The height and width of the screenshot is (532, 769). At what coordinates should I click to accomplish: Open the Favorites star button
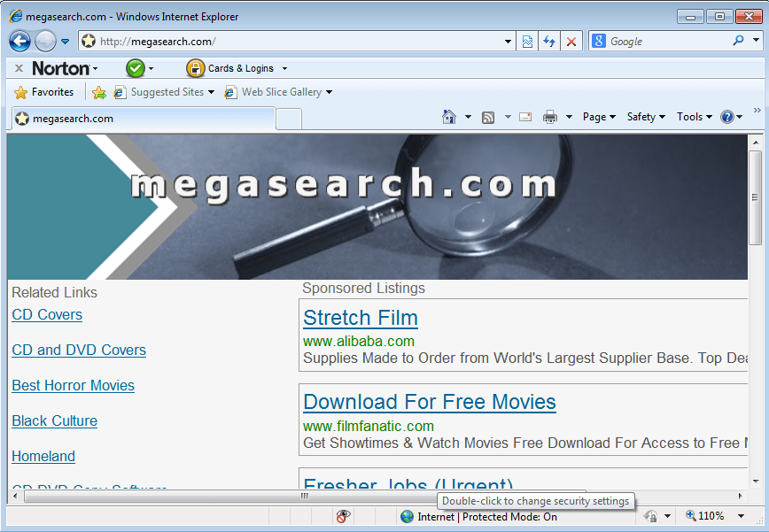(x=43, y=92)
